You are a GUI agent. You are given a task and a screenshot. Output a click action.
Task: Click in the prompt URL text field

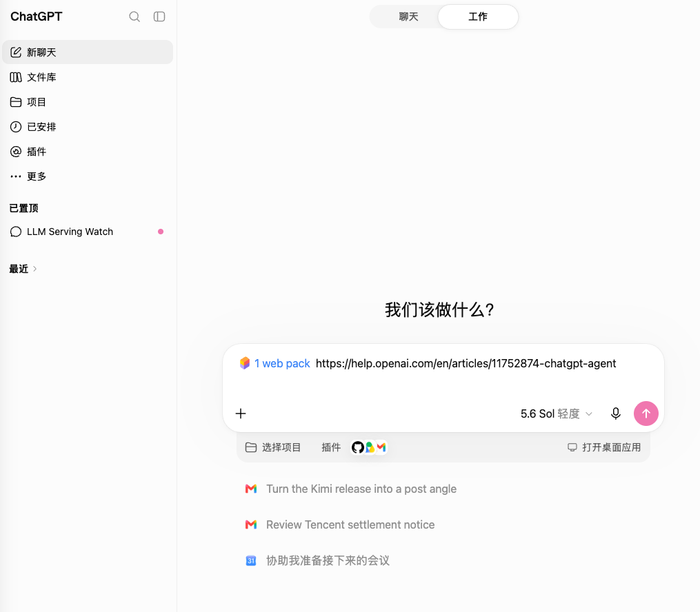466,363
